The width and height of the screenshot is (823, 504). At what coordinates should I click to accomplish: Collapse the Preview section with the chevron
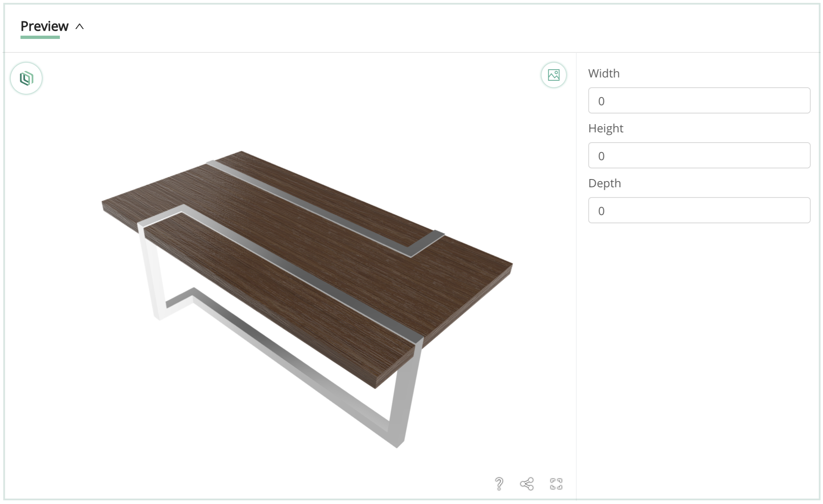point(80,27)
